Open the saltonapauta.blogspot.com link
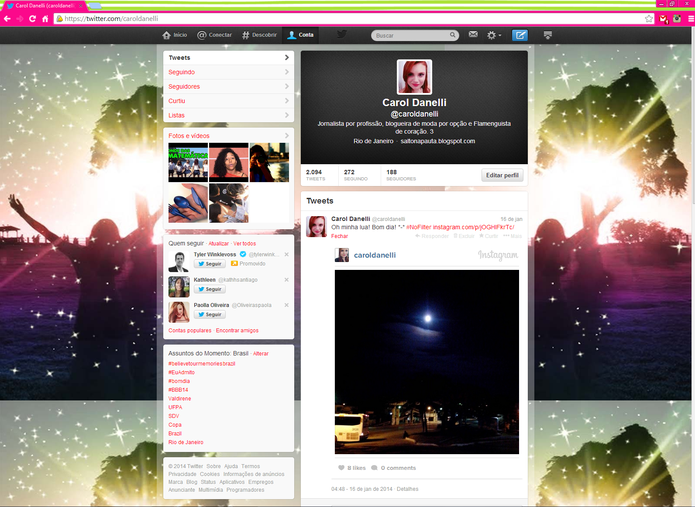The height and width of the screenshot is (507, 695). click(x=438, y=141)
